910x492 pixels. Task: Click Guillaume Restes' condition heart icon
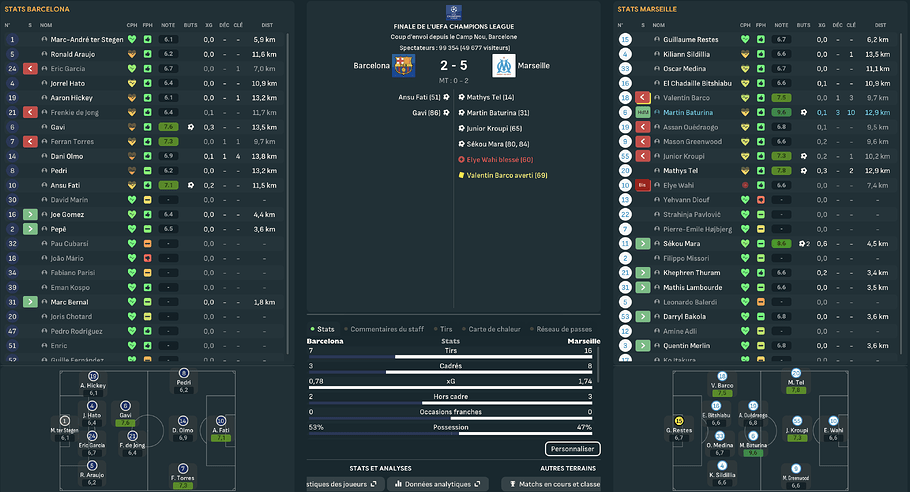point(745,39)
